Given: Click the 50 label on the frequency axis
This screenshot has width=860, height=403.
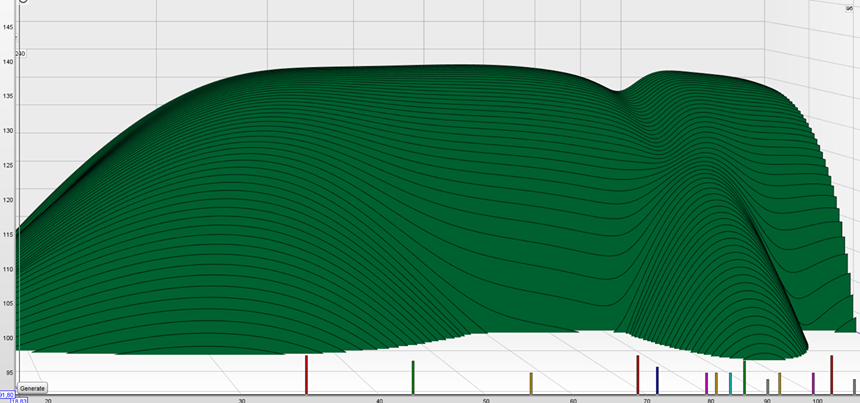Looking at the screenshot, I should tap(485, 401).
